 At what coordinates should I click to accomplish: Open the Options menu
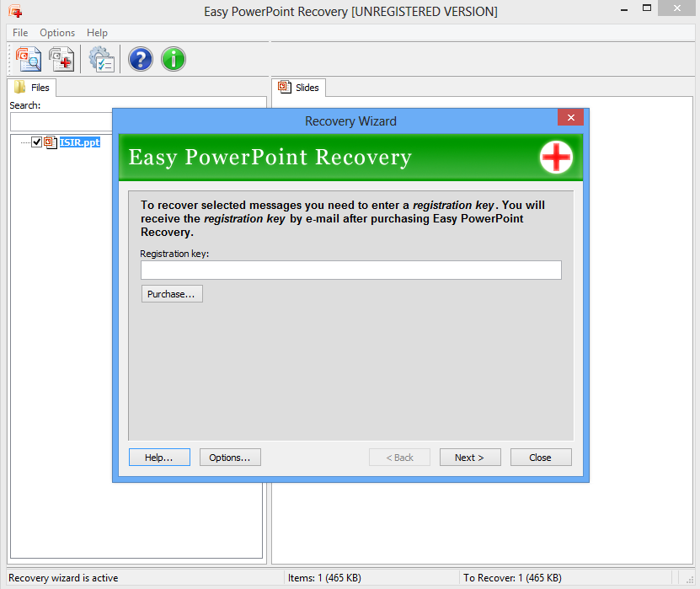click(x=57, y=33)
